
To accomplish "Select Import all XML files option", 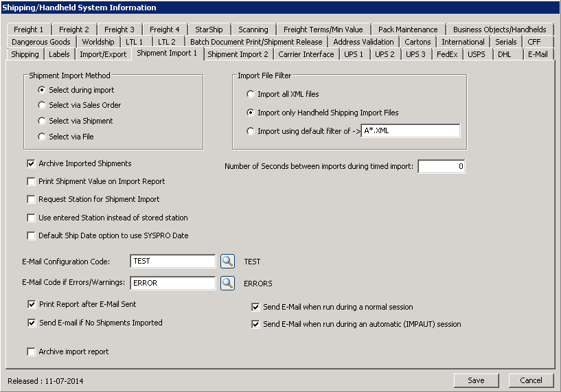I will (x=251, y=95).
